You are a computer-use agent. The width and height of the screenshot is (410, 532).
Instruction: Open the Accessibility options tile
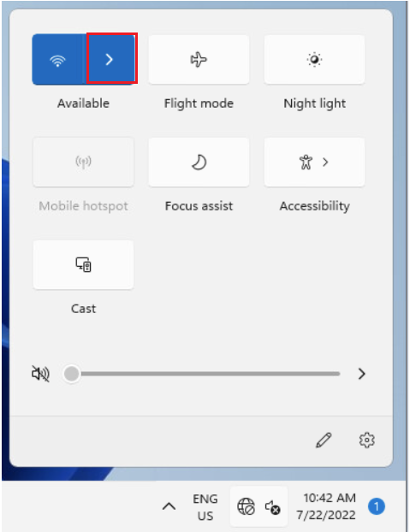click(315, 163)
